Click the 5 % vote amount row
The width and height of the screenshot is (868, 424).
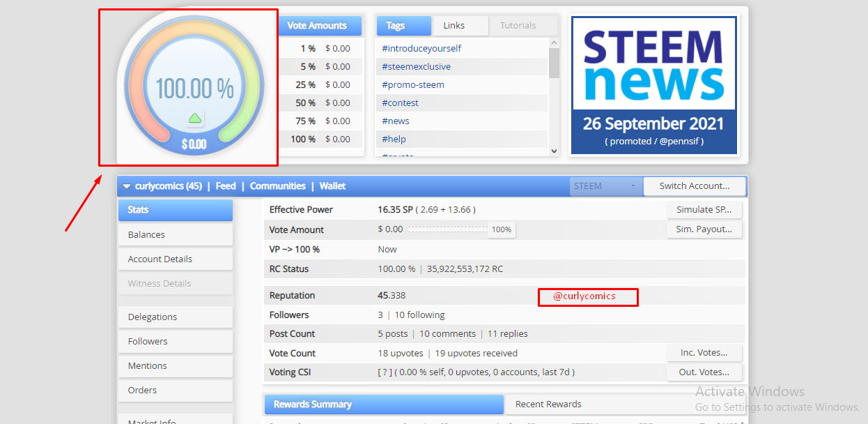coord(320,66)
